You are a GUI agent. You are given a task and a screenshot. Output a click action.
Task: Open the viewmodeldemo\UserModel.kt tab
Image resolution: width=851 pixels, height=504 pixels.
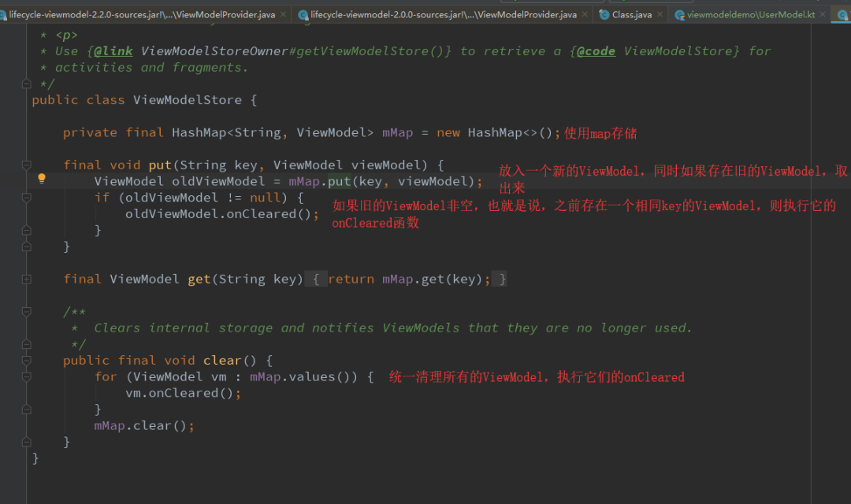751,15
